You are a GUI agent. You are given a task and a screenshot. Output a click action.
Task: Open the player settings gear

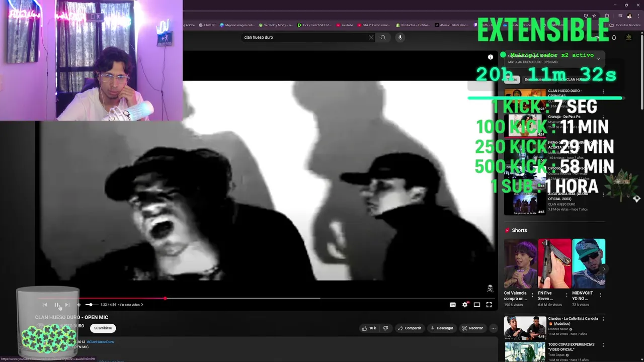point(465,305)
